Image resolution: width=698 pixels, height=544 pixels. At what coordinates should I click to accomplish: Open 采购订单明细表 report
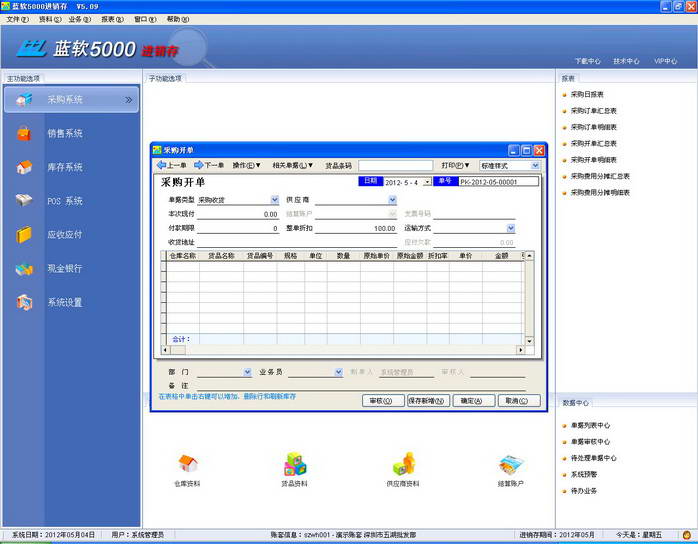coord(593,127)
